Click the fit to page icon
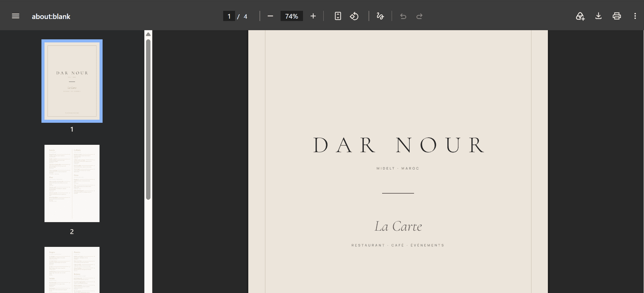The image size is (644, 293). pyautogui.click(x=338, y=16)
